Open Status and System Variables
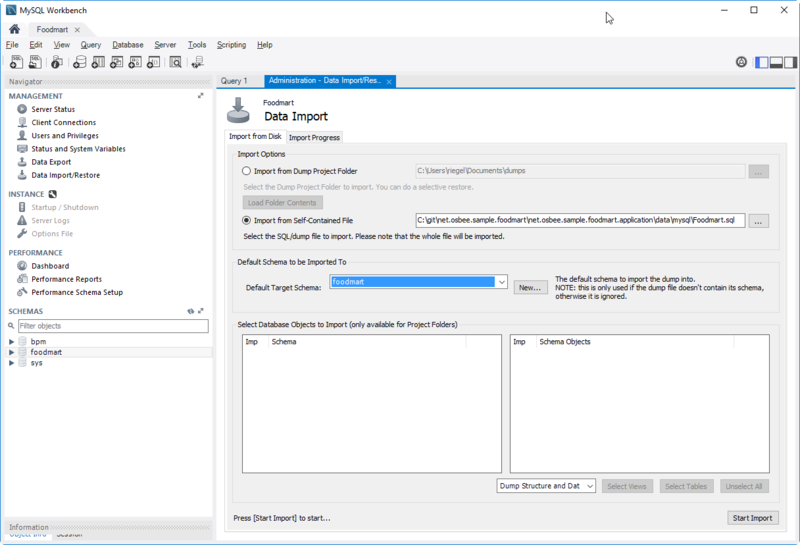Screen dimensions: 800x545 (x=78, y=149)
